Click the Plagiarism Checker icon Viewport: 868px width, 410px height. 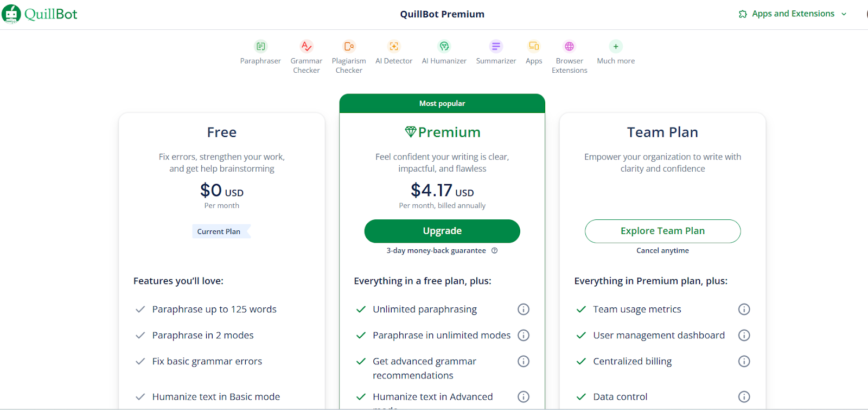(x=348, y=46)
